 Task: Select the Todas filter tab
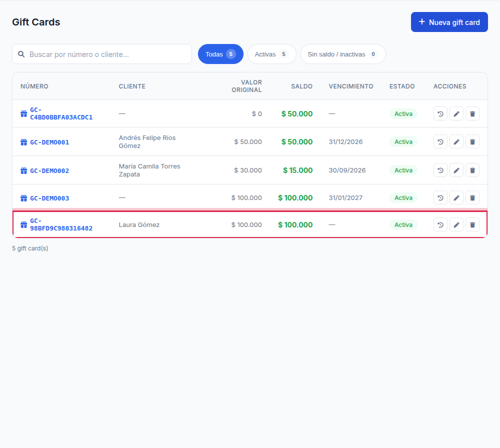click(x=220, y=54)
